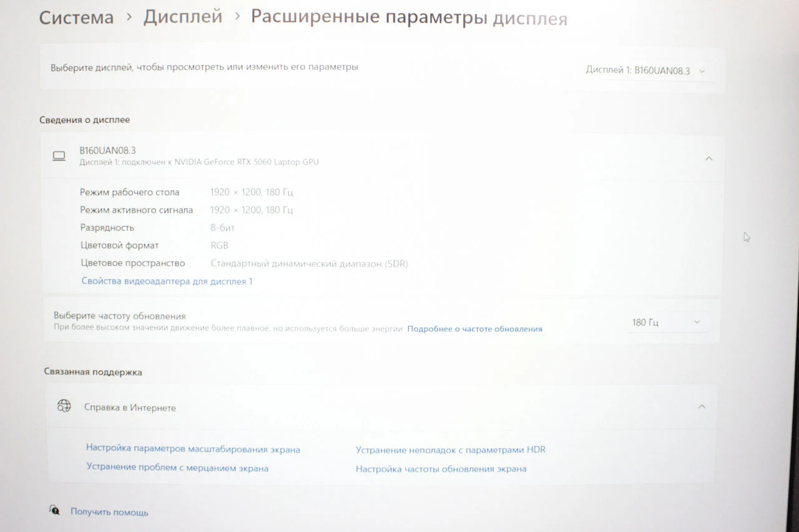The image size is (799, 532).
Task: Click the Связанная поддержка section heading
Action: pyautogui.click(x=93, y=372)
